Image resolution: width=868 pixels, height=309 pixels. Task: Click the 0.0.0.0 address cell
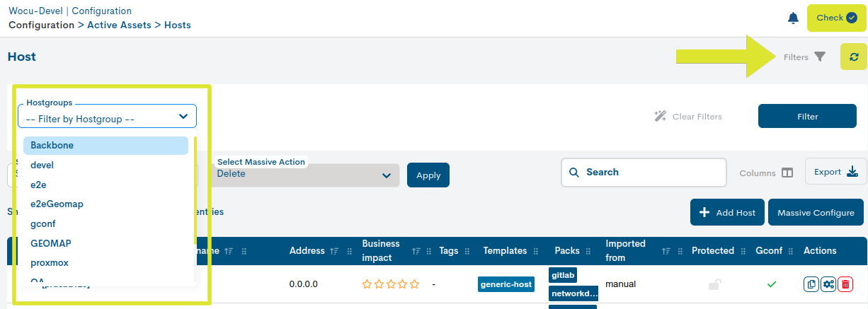point(304,284)
